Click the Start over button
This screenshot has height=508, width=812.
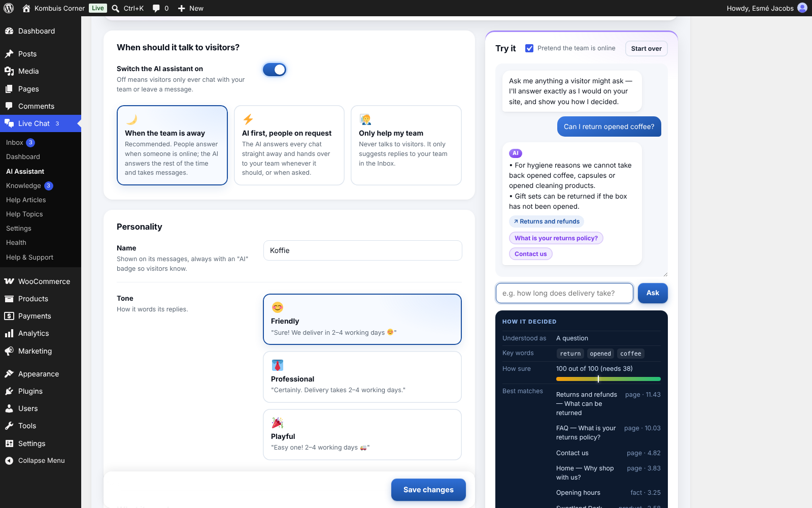pos(646,49)
